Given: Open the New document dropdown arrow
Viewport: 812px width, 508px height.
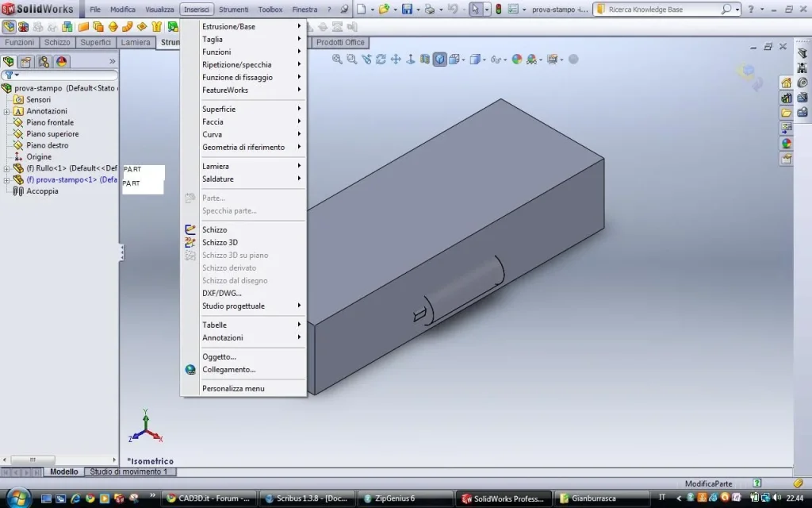Looking at the screenshot, I should (x=372, y=10).
